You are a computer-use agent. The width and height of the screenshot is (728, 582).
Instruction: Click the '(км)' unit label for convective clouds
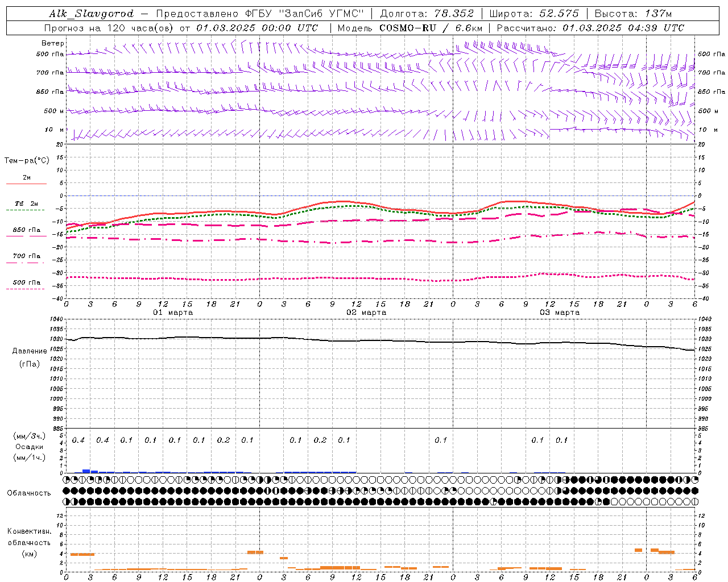29,554
